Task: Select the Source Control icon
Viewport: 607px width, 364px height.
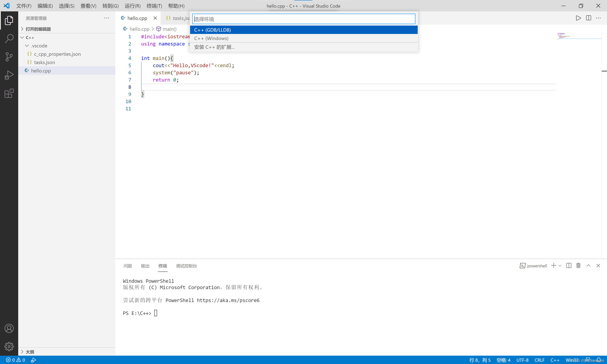Action: click(x=9, y=57)
